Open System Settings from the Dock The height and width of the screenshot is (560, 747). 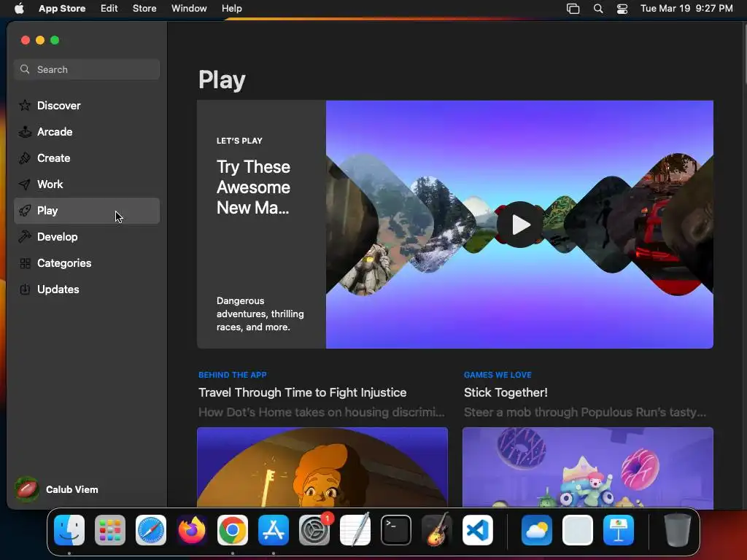tap(314, 530)
